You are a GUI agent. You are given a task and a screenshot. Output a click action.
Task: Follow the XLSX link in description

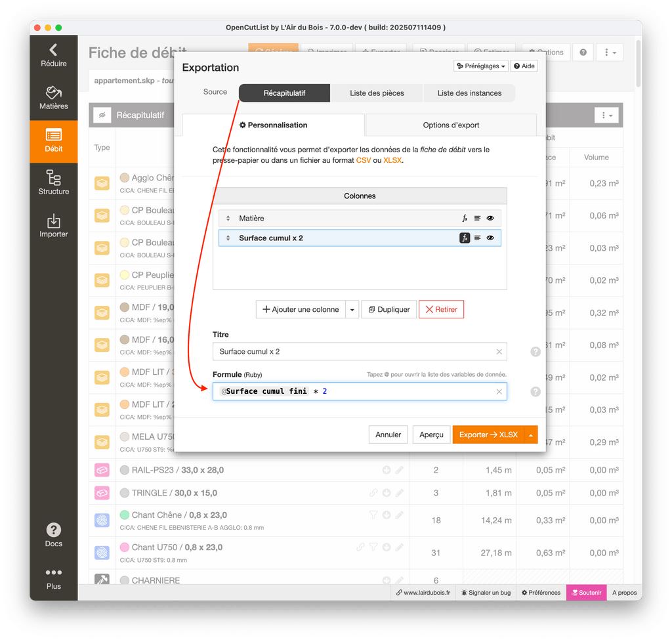[x=392, y=160]
